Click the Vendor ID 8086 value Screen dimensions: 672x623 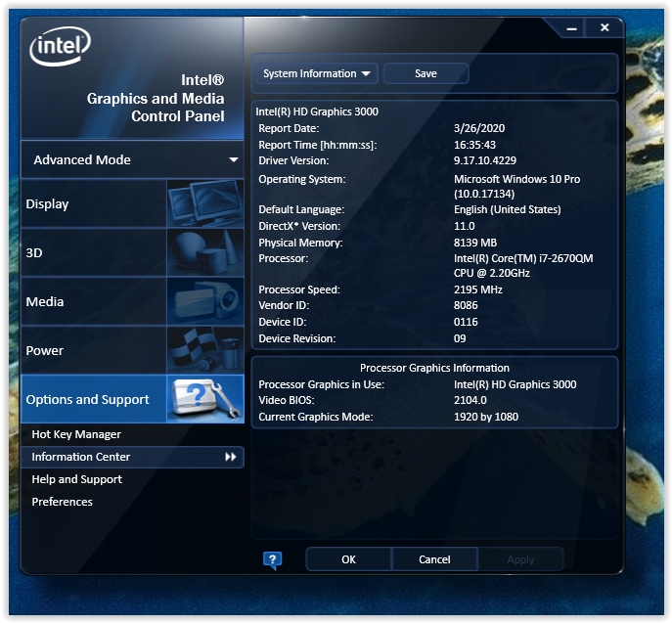point(466,305)
